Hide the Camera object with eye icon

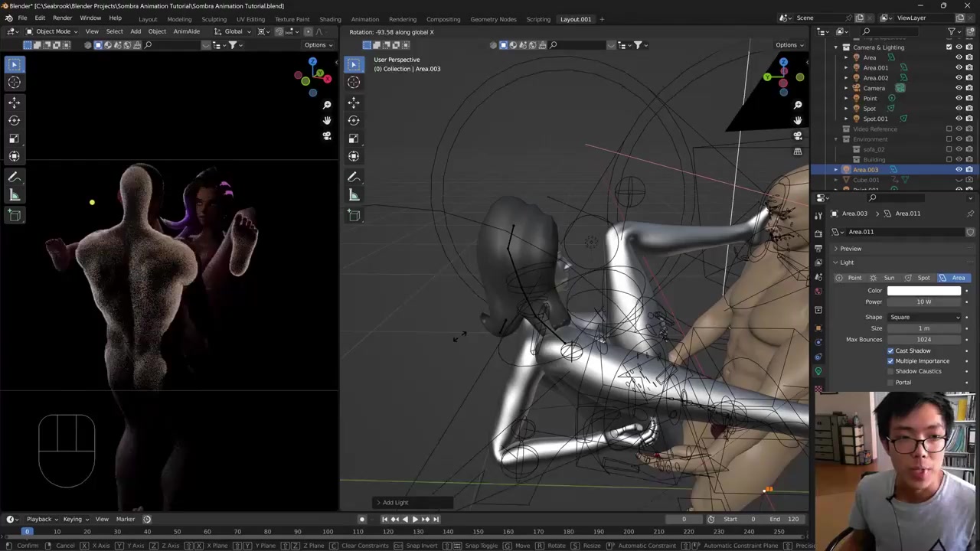click(959, 88)
